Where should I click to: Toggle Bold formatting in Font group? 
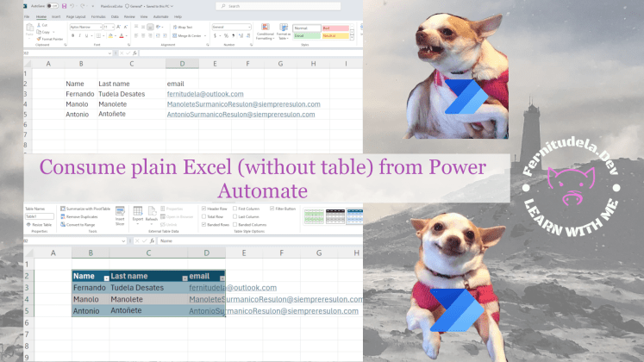click(72, 36)
